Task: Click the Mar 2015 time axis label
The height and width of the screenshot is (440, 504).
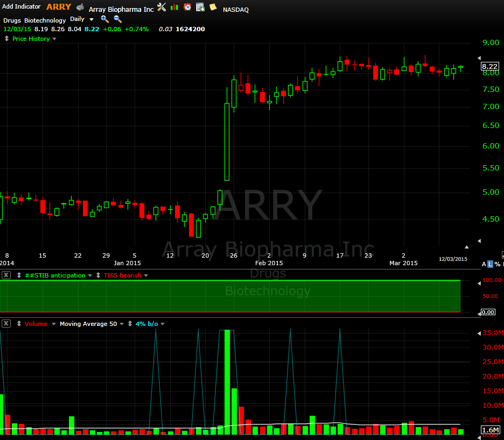Action: click(x=403, y=262)
